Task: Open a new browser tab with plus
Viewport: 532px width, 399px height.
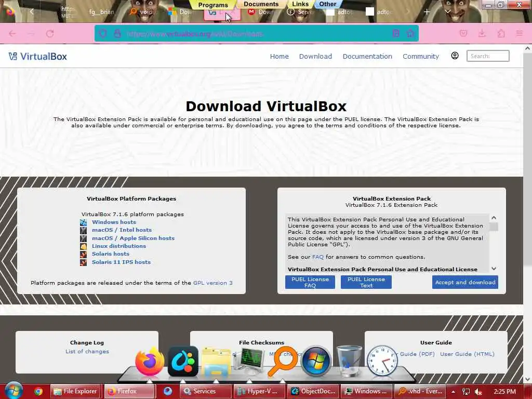Action: point(427,12)
